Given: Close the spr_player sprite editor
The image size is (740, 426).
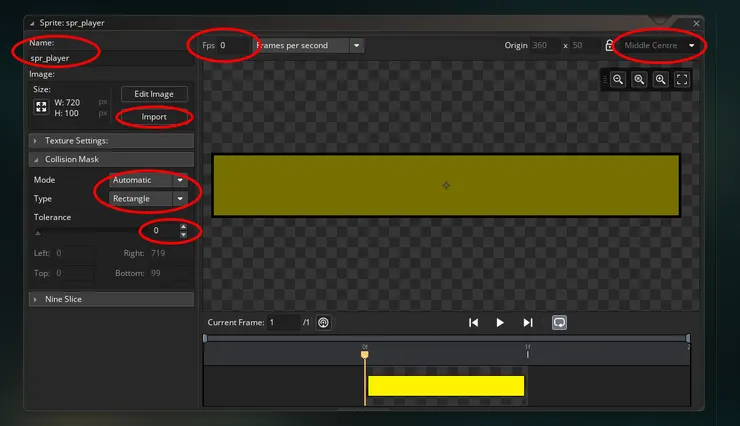Looking at the screenshot, I should [697, 23].
